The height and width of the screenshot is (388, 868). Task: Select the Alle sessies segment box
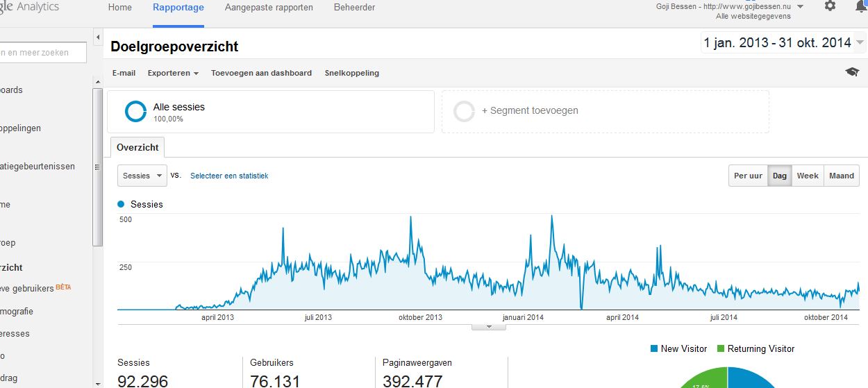pyautogui.click(x=271, y=111)
